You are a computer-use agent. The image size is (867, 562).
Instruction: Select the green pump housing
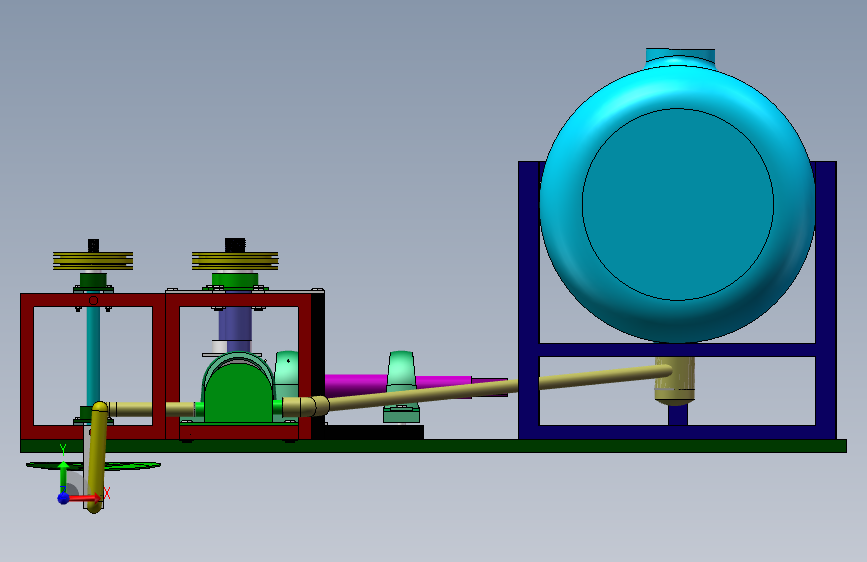[x=238, y=394]
